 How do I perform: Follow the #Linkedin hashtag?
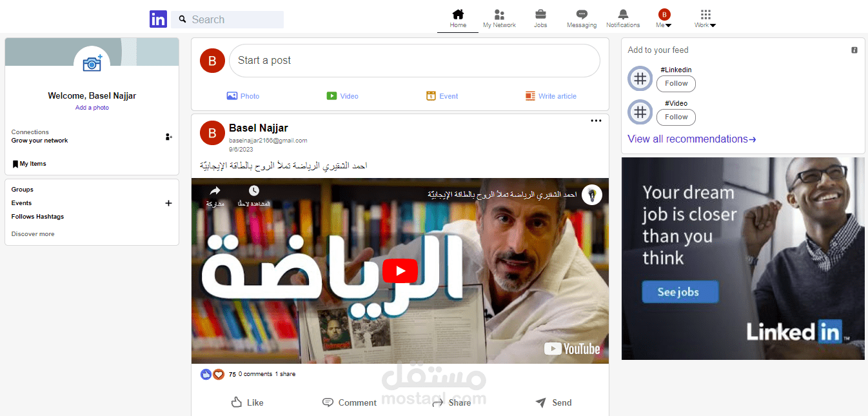676,83
